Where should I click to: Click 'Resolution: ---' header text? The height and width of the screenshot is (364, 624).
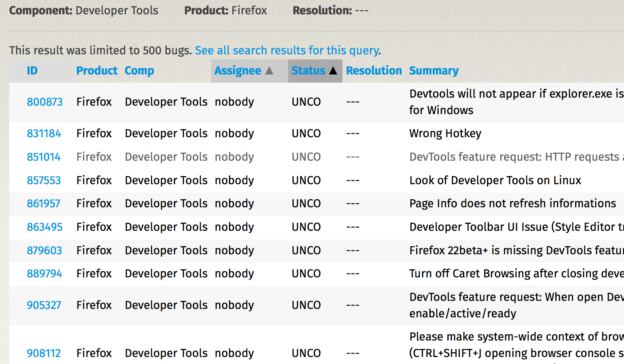click(x=330, y=11)
